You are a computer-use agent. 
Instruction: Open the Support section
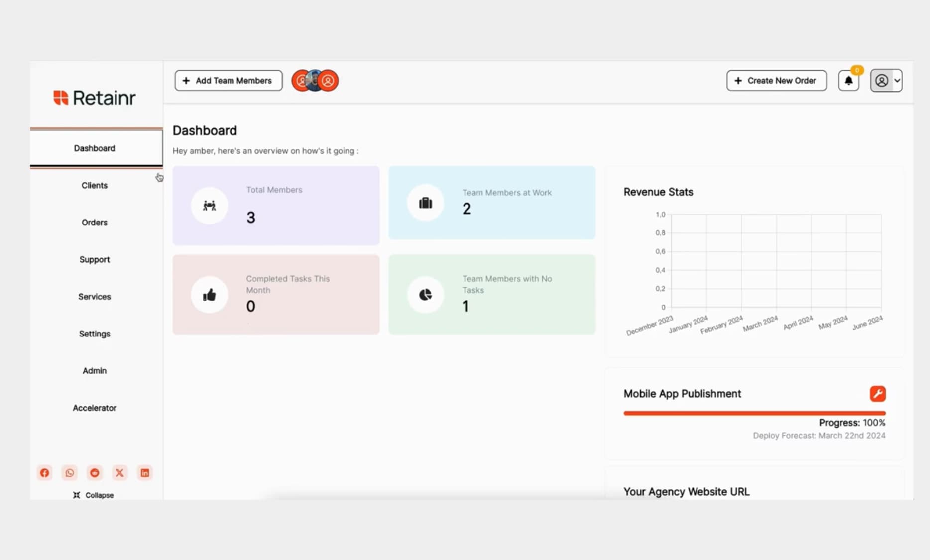[x=95, y=259]
